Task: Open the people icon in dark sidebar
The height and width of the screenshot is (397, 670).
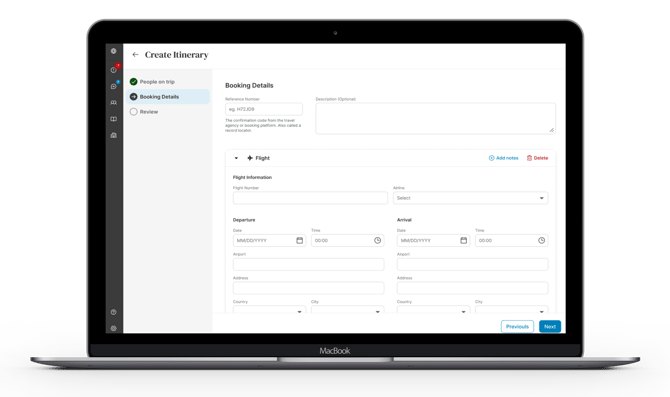Action: 114,103
